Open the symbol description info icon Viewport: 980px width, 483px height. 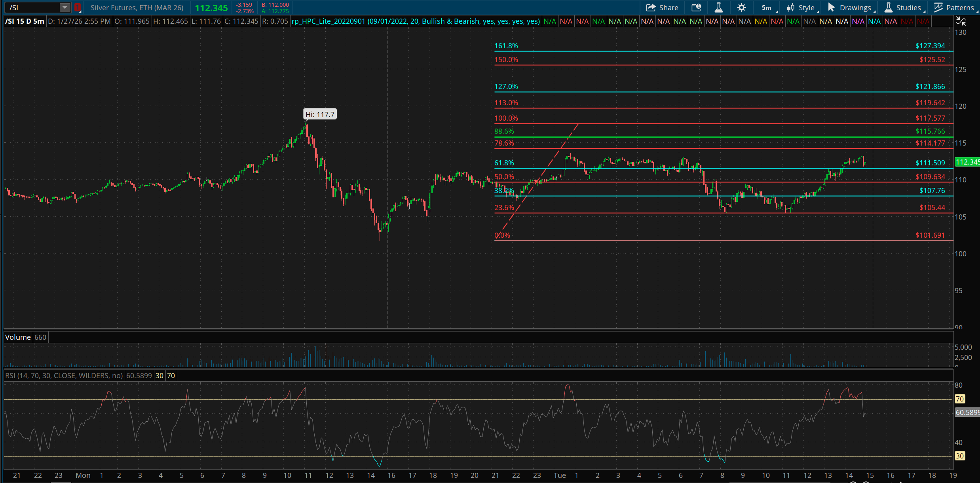pos(696,8)
